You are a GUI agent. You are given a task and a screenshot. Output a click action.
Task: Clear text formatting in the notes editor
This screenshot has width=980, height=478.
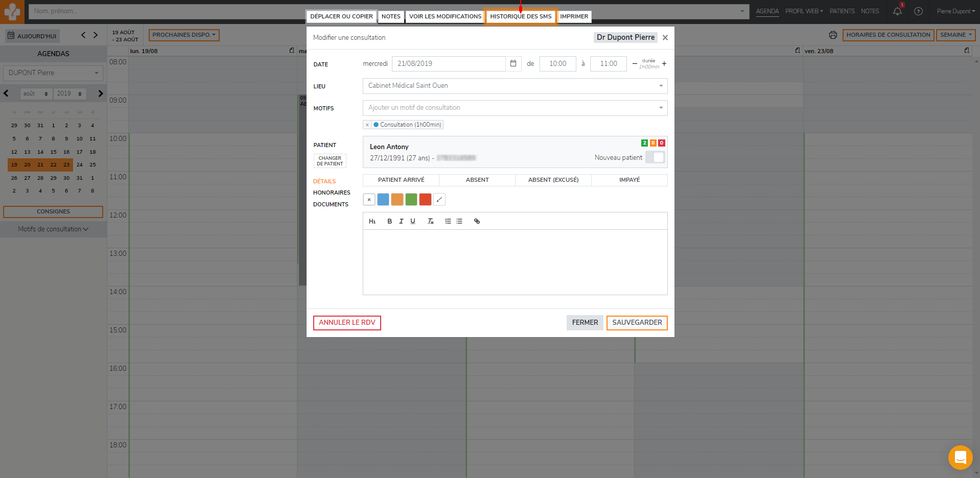click(430, 221)
